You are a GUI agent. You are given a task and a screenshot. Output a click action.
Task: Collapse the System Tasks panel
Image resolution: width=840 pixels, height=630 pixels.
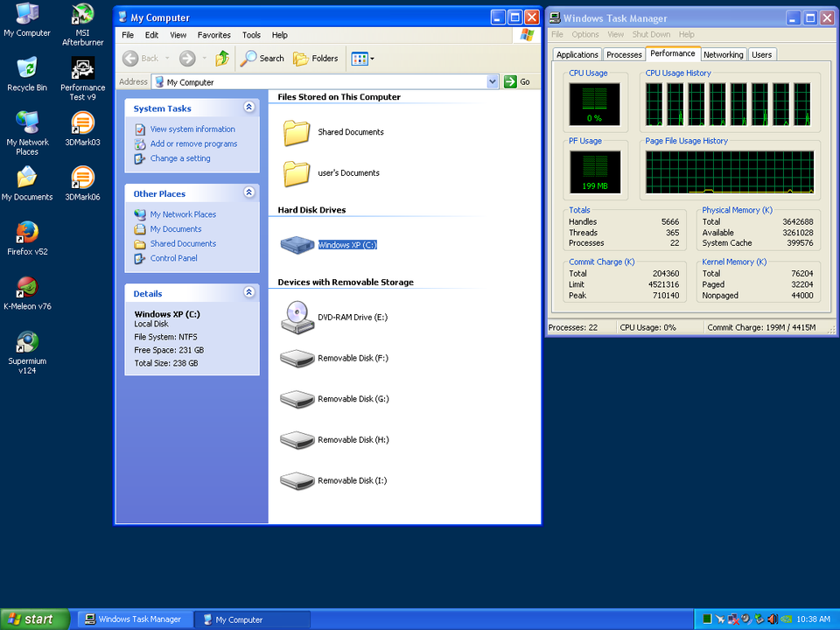(248, 108)
